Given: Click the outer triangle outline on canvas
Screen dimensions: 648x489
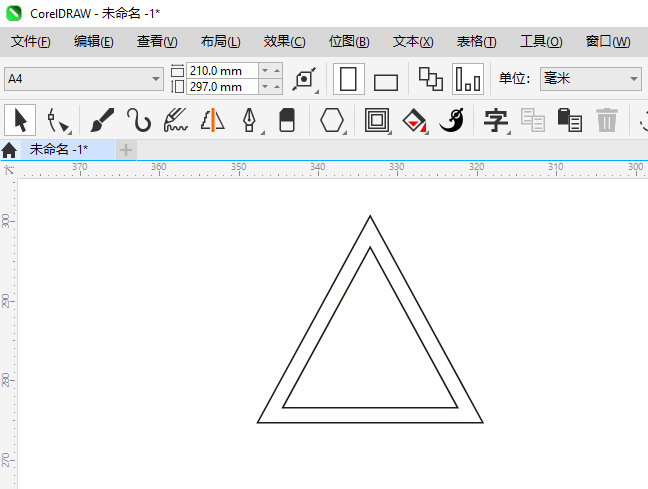Looking at the screenshot, I should pyautogui.click(x=370, y=422).
